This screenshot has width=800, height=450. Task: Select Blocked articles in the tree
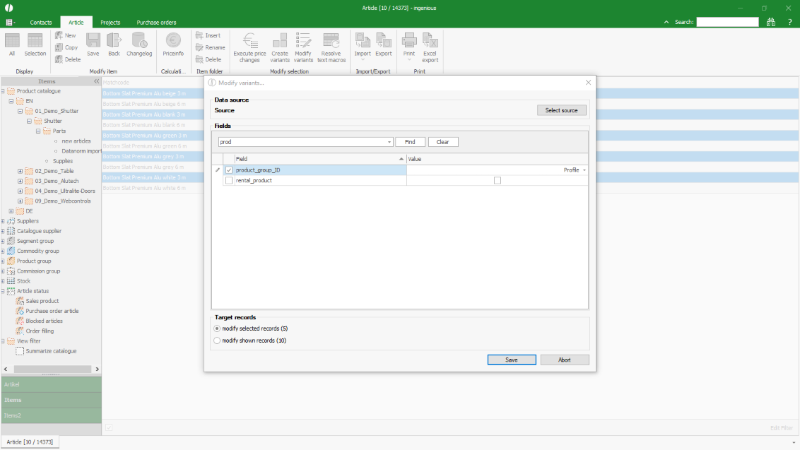(44, 321)
